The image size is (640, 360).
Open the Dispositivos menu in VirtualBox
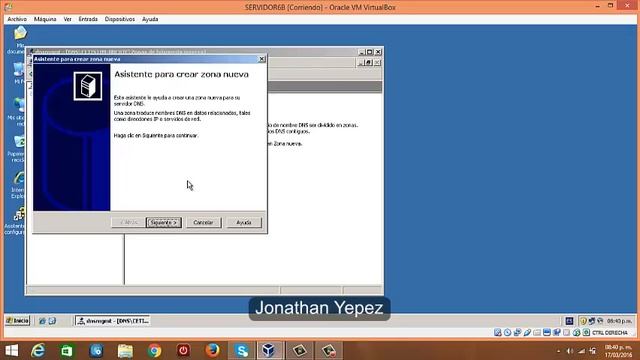click(120, 19)
